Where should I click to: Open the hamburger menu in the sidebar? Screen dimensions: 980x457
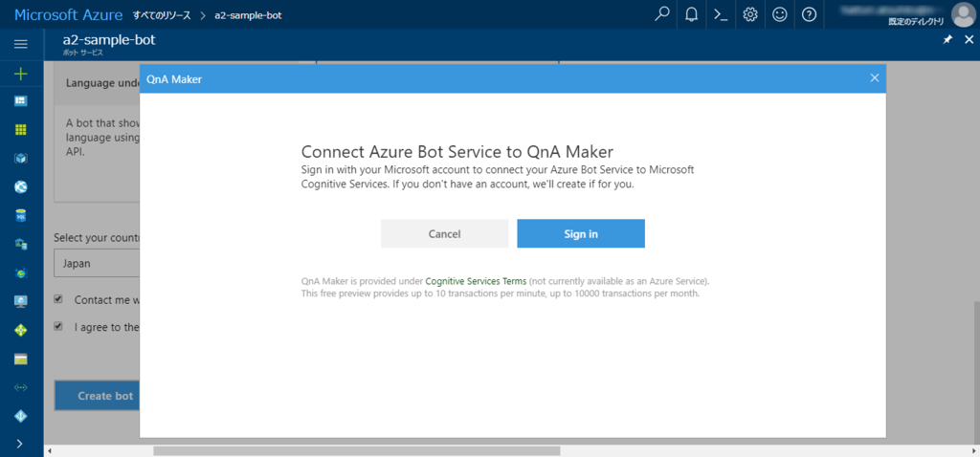[x=21, y=44]
